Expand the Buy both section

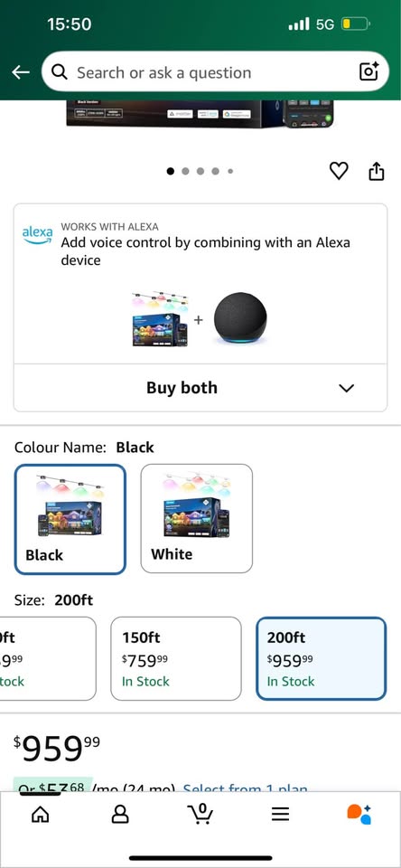(200, 388)
